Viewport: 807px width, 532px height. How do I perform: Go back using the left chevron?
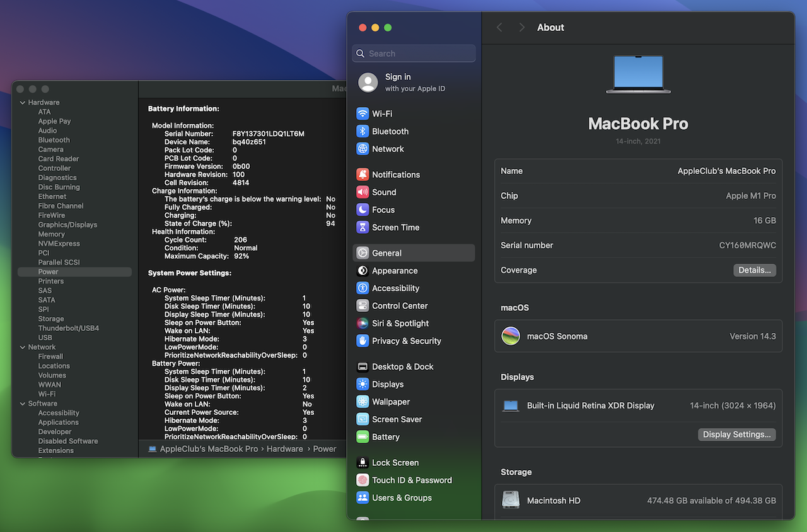[499, 28]
